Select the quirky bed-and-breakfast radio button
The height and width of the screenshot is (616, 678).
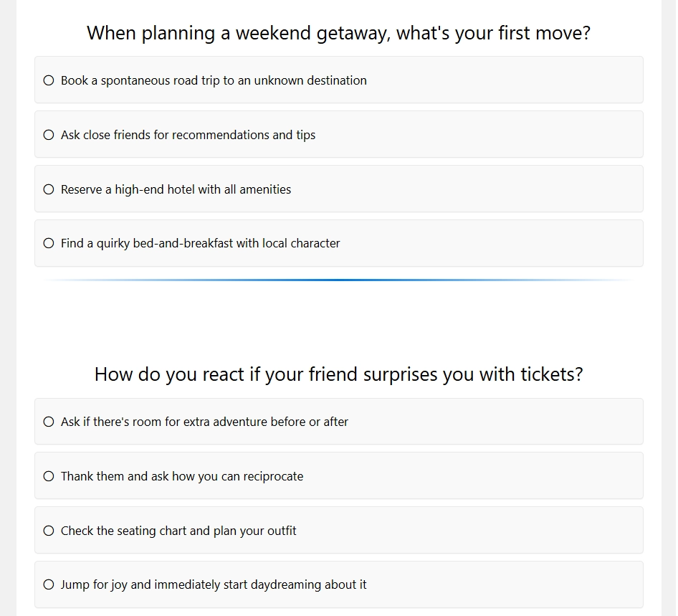click(x=49, y=243)
